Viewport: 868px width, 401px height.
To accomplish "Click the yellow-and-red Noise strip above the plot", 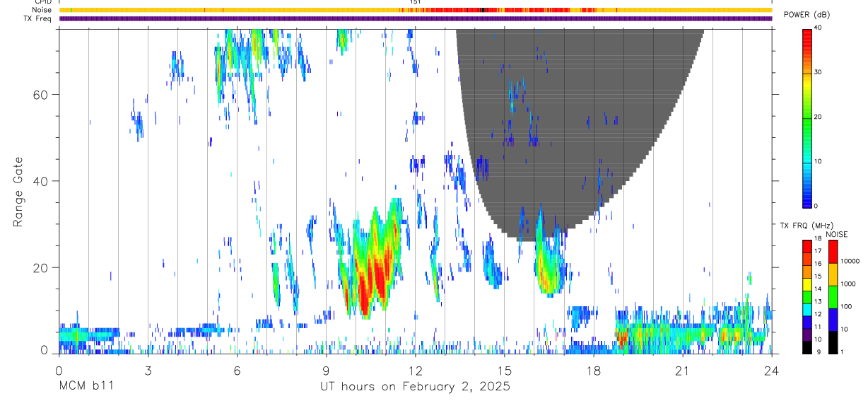I will coord(415,10).
